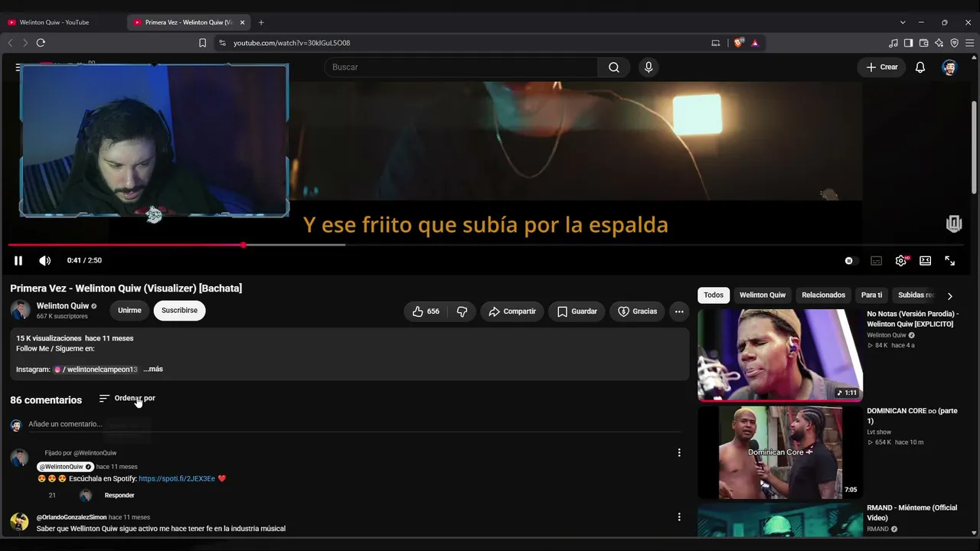Open the Welinton Quiw channel name link
The height and width of the screenshot is (551, 980).
63,306
